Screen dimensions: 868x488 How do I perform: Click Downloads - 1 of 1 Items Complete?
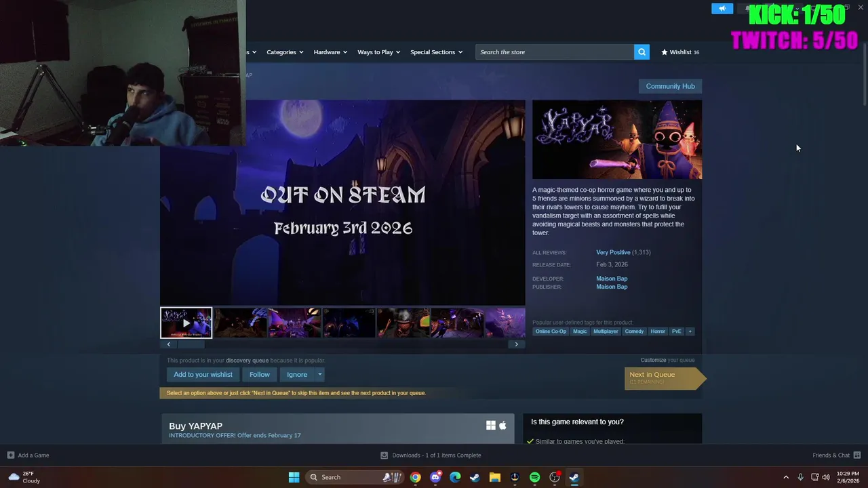click(x=437, y=455)
